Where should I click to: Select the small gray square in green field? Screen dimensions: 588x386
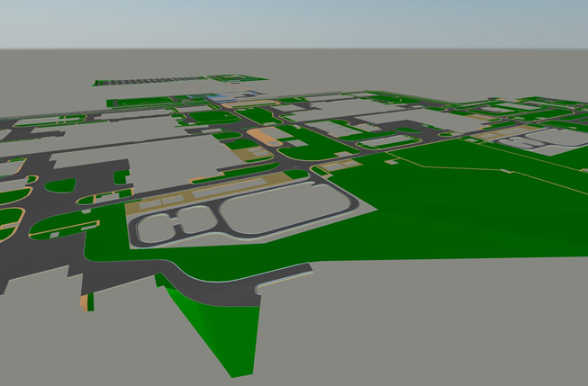point(393,162)
